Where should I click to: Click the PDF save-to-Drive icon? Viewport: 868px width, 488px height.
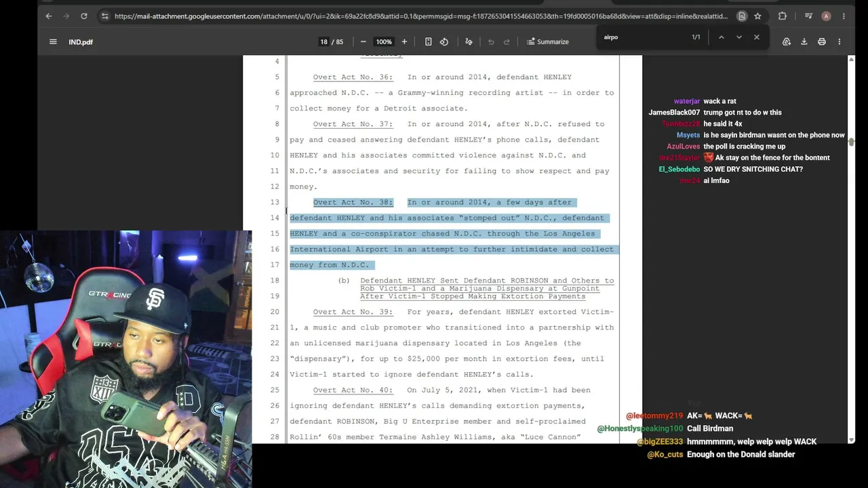click(787, 42)
